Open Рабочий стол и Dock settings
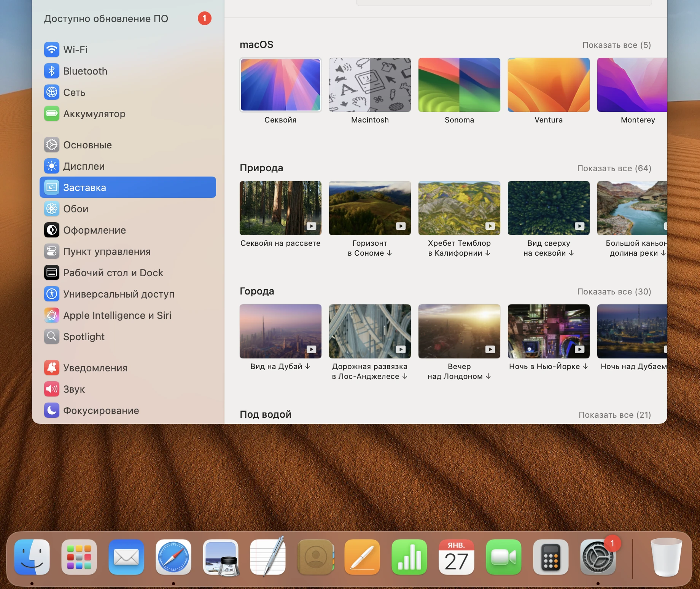 (x=127, y=273)
